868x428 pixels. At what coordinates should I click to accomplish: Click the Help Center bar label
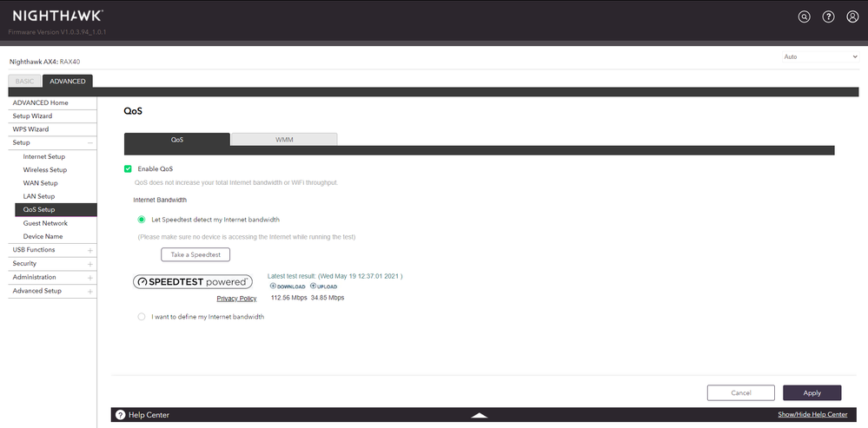click(149, 415)
